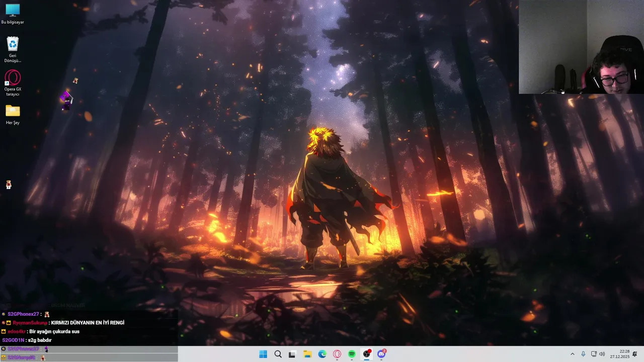Open the volume speaker tray icon

tap(602, 354)
